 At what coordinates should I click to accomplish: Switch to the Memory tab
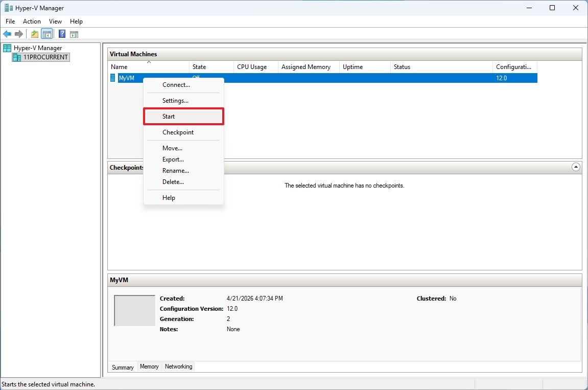click(149, 366)
